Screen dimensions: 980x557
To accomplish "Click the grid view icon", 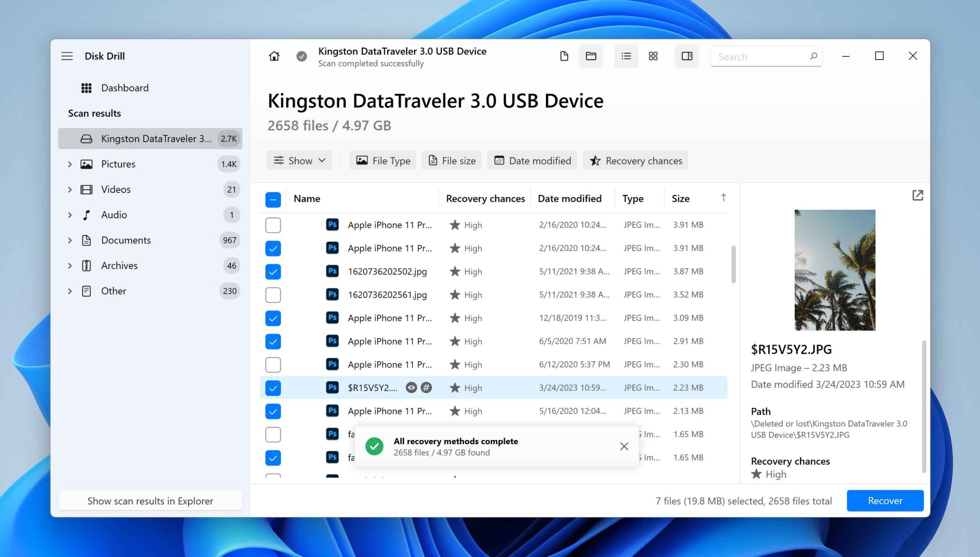I will click(652, 56).
